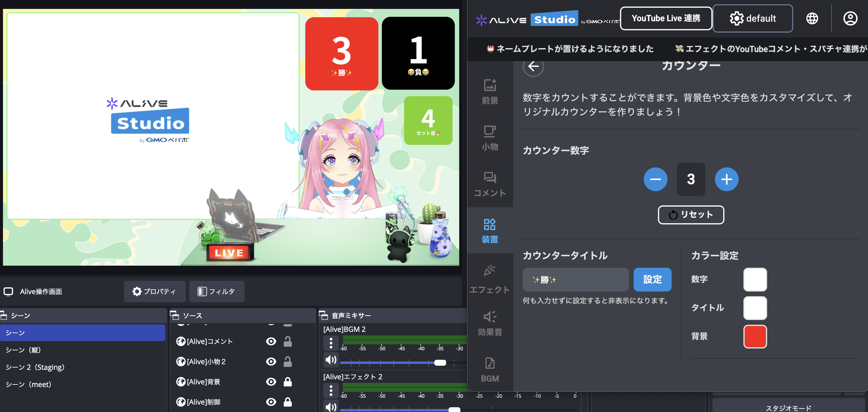Select the [Alive]制御 source row

(243, 402)
